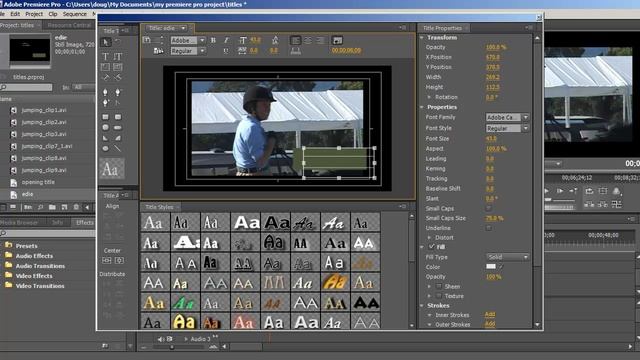This screenshot has height=360, width=640.
Task: Select the Pen tool
Action: point(105,92)
